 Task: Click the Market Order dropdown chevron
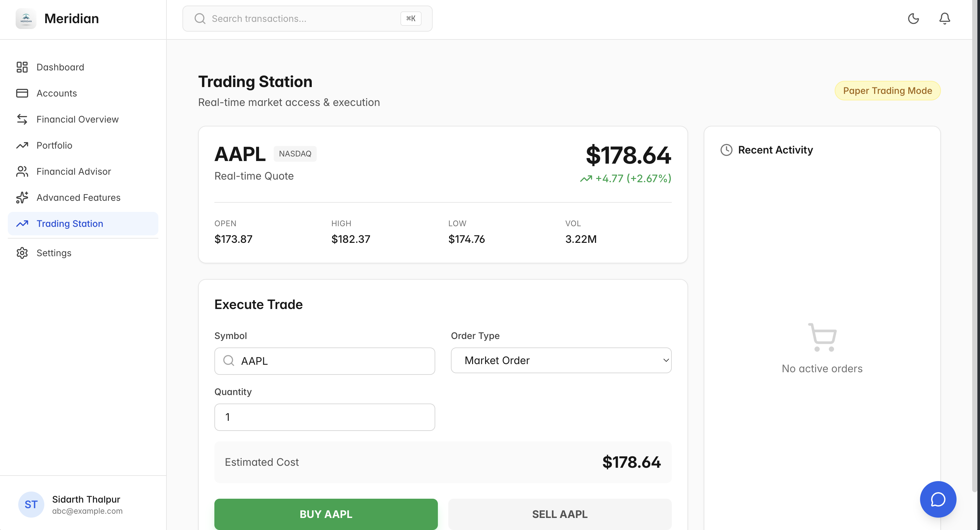tap(666, 360)
